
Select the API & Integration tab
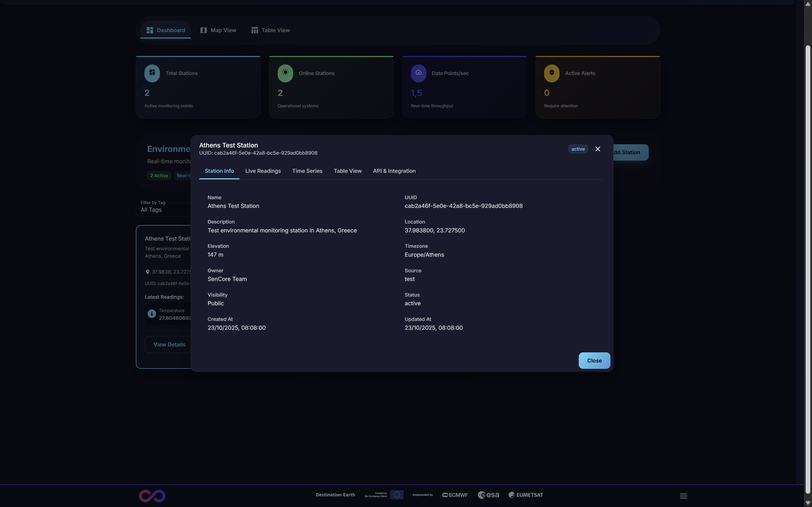[394, 171]
